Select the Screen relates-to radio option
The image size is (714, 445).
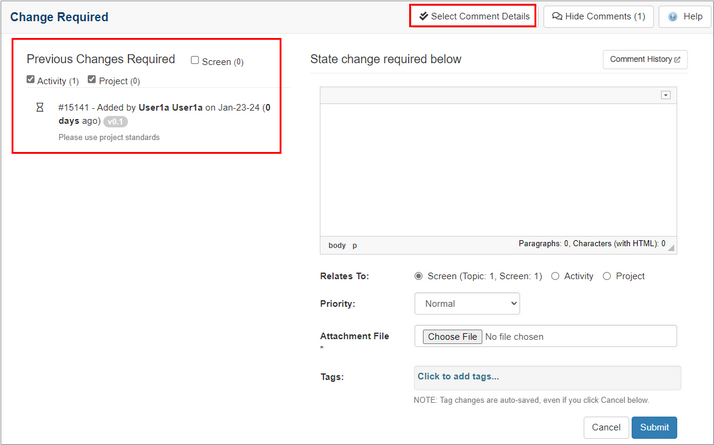418,276
